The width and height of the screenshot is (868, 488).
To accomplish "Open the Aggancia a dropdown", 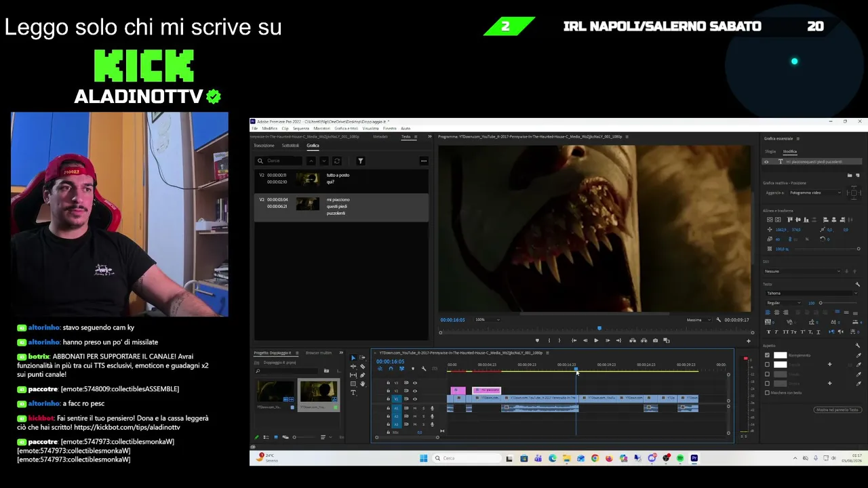I will coord(815,192).
